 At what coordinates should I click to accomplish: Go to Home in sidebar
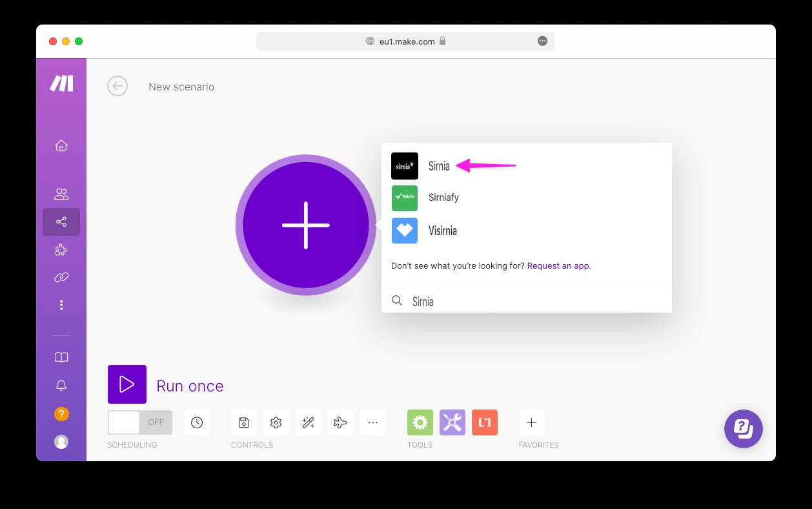coord(61,145)
